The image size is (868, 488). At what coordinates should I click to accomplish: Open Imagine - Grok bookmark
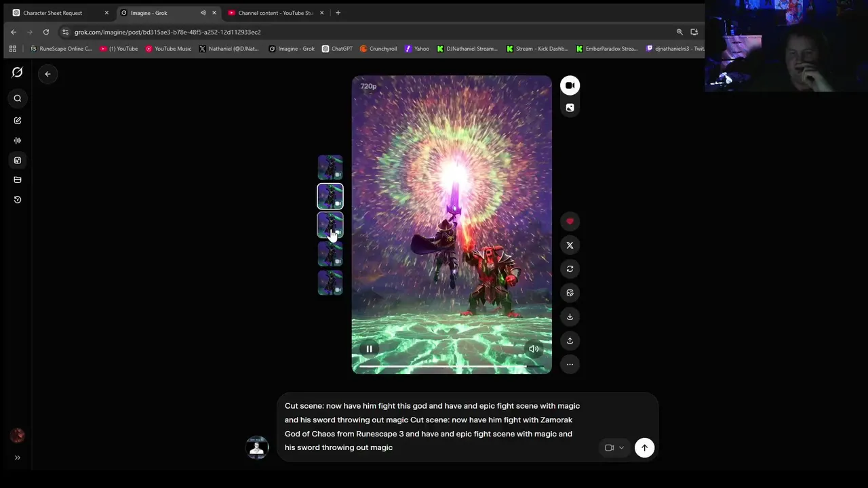292,49
